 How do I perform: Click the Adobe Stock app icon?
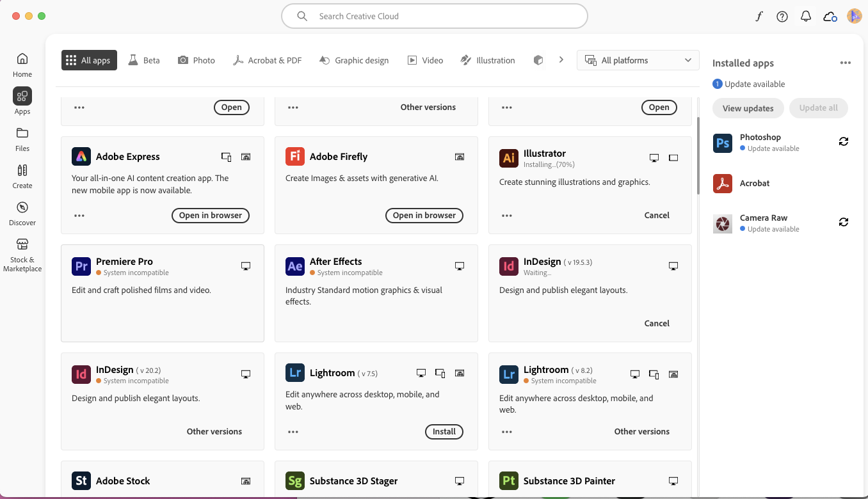(81, 481)
